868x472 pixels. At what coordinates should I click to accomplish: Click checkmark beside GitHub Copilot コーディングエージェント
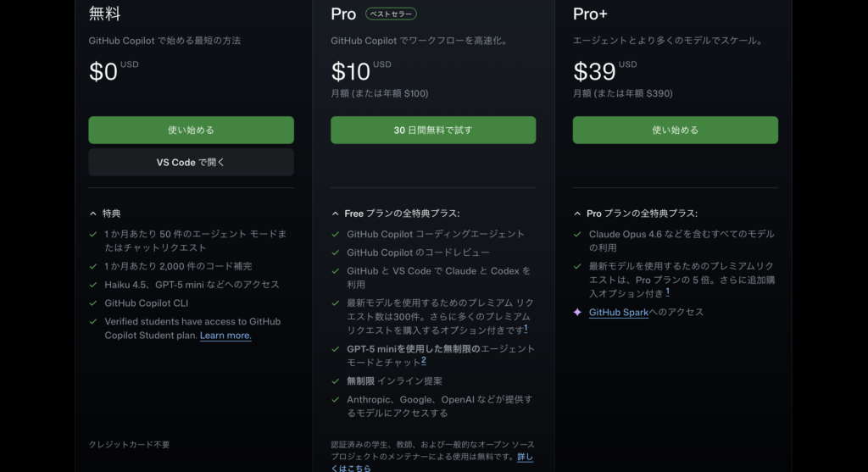pos(336,234)
